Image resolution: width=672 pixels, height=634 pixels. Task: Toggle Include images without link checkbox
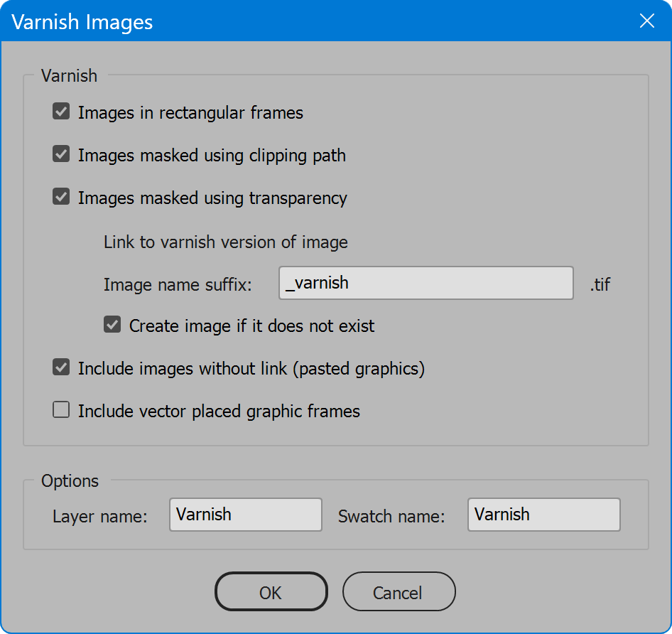pos(61,367)
